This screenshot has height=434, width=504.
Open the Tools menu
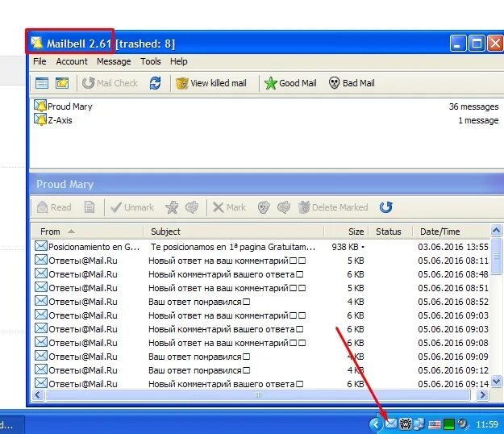151,61
